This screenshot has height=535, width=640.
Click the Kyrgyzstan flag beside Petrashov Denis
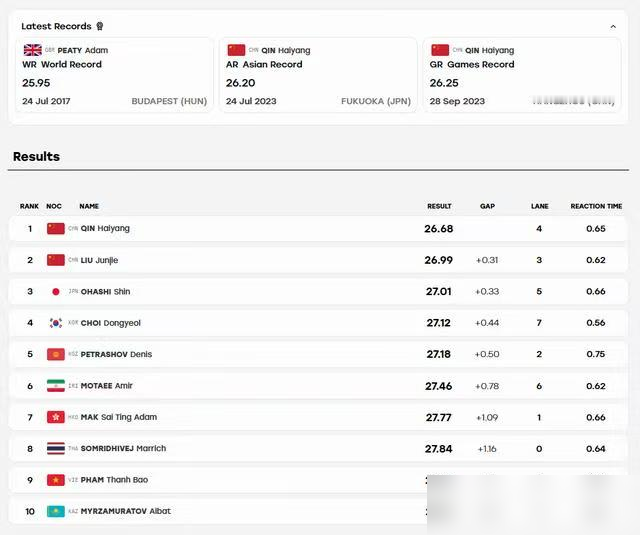pos(56,354)
